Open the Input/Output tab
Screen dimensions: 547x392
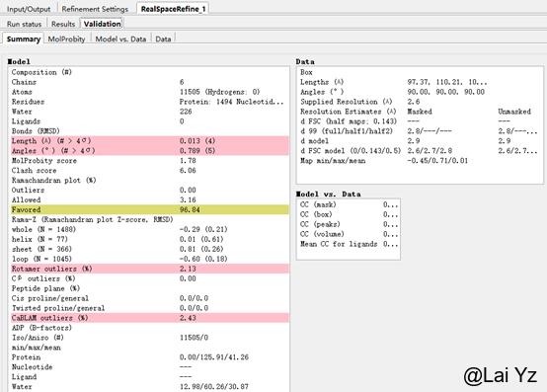tap(29, 9)
